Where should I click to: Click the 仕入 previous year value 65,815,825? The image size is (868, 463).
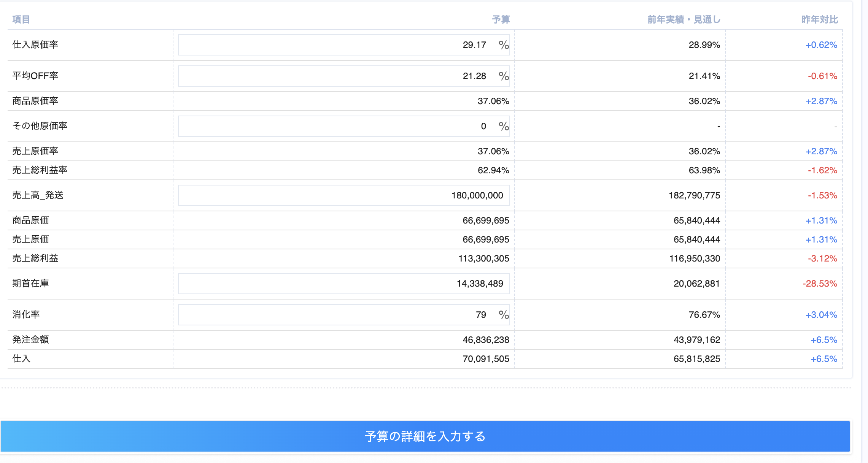pos(696,359)
